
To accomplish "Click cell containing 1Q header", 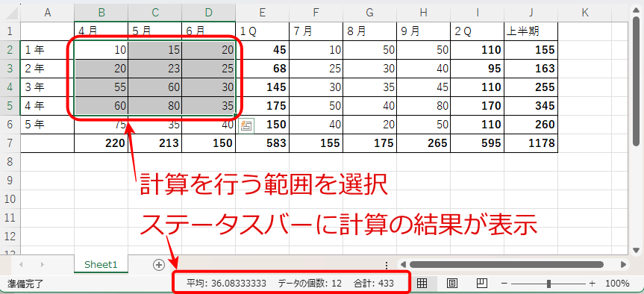I will click(263, 31).
